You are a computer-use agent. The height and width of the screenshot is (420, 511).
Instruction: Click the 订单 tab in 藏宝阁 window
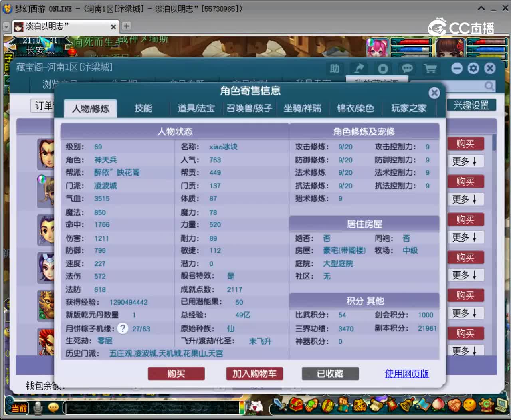tap(43, 106)
